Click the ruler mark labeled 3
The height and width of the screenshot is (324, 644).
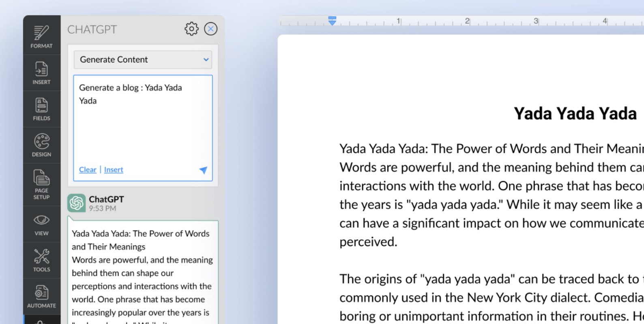click(x=536, y=21)
